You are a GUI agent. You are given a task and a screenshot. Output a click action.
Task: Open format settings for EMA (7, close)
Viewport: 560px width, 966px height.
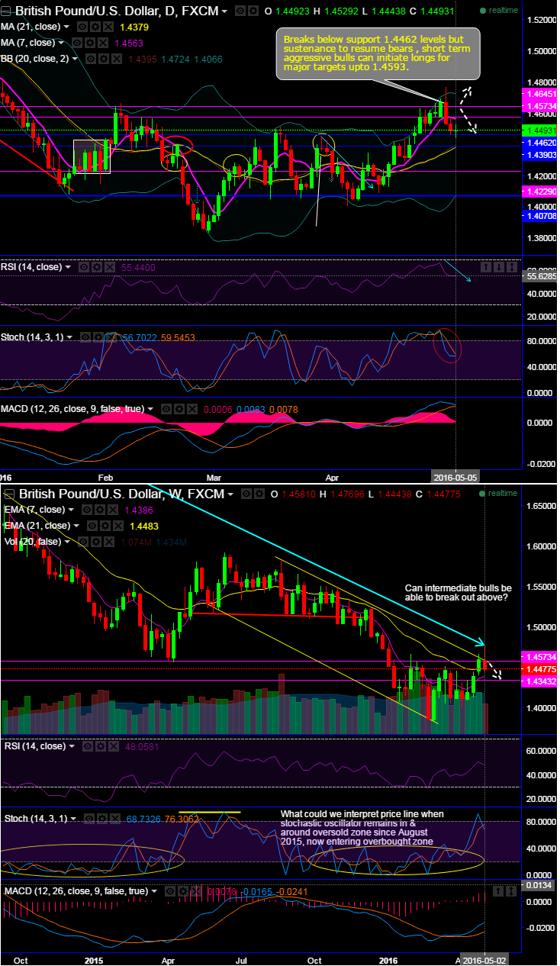[x=100, y=509]
